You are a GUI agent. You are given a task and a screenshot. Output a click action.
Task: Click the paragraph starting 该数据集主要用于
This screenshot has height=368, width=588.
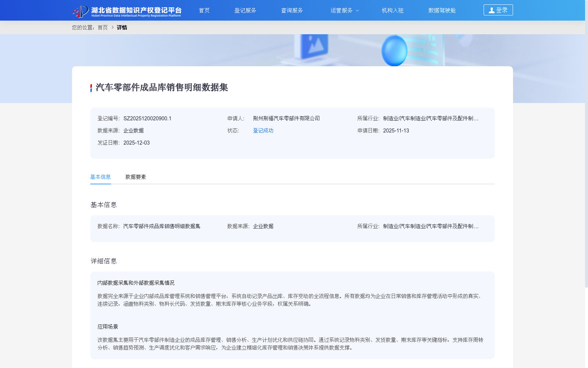(290, 344)
